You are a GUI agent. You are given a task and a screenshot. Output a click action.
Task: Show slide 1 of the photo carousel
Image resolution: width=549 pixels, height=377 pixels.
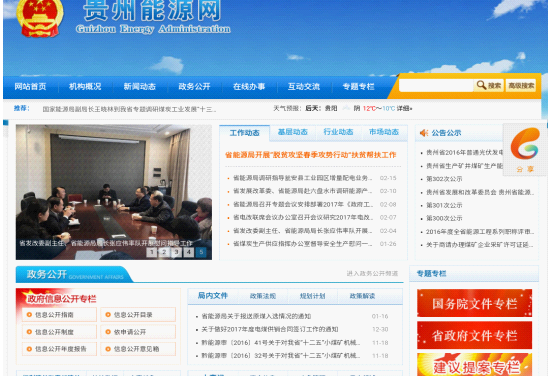(152, 252)
